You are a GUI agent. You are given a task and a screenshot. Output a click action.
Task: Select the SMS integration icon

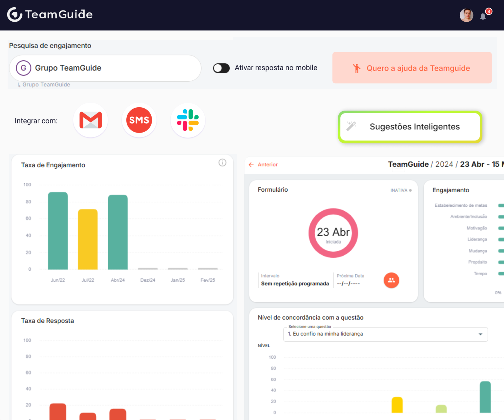[x=139, y=120]
